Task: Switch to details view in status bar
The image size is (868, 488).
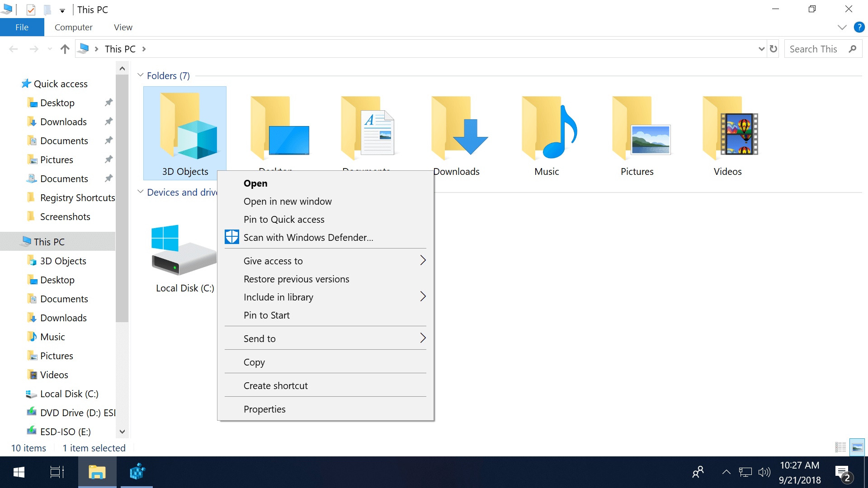Action: pyautogui.click(x=841, y=447)
